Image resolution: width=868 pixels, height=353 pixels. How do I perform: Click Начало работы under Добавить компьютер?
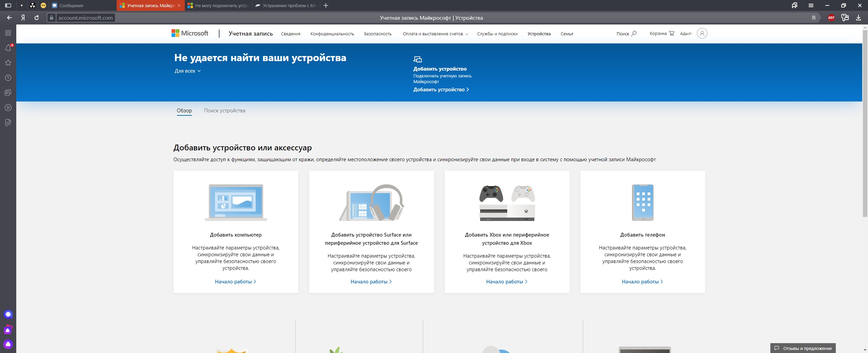click(x=236, y=282)
